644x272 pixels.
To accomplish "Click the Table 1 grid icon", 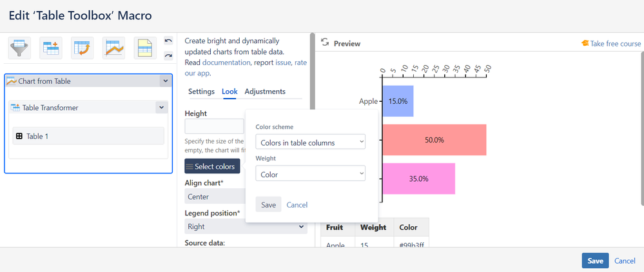I will pos(19,136).
